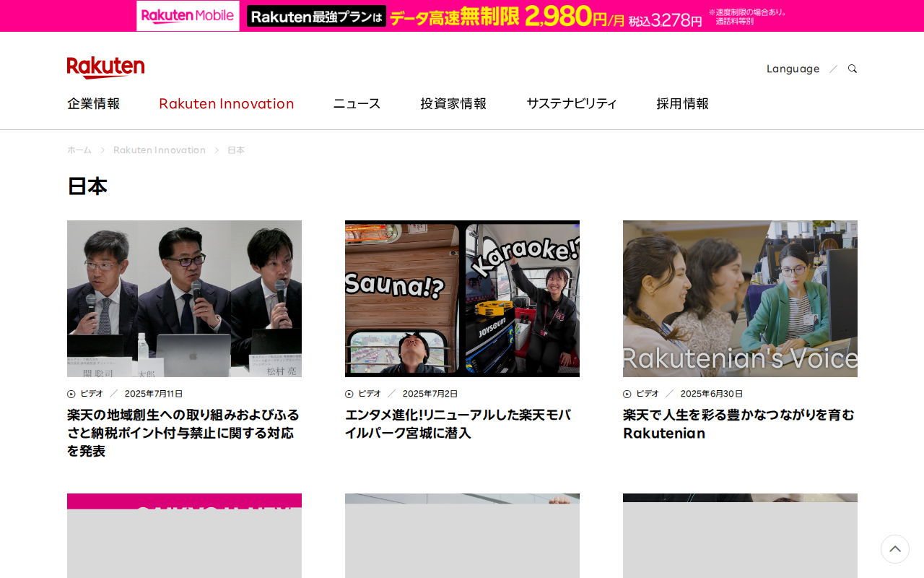The height and width of the screenshot is (578, 924).
Task: Open the Rakutenian's Voice thumbnail
Action: pyautogui.click(x=740, y=298)
